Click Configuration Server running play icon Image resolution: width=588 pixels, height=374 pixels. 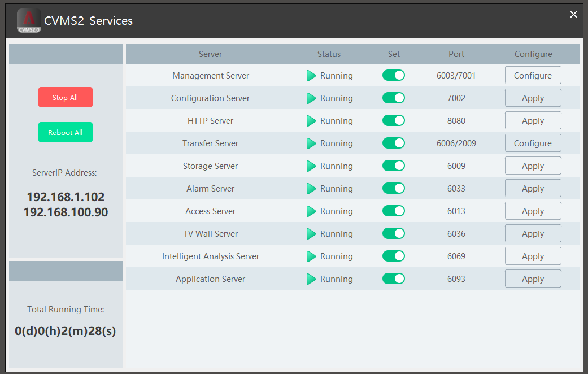(x=311, y=98)
